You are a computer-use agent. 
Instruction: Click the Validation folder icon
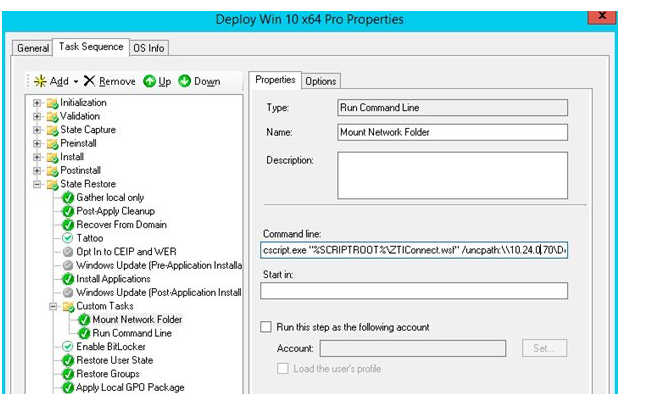tap(52, 117)
